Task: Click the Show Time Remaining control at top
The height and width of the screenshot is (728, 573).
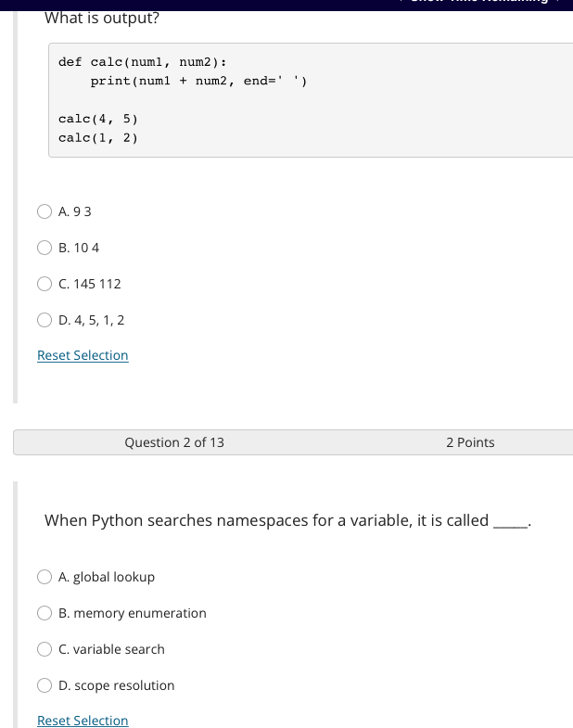Action: tap(480, 2)
